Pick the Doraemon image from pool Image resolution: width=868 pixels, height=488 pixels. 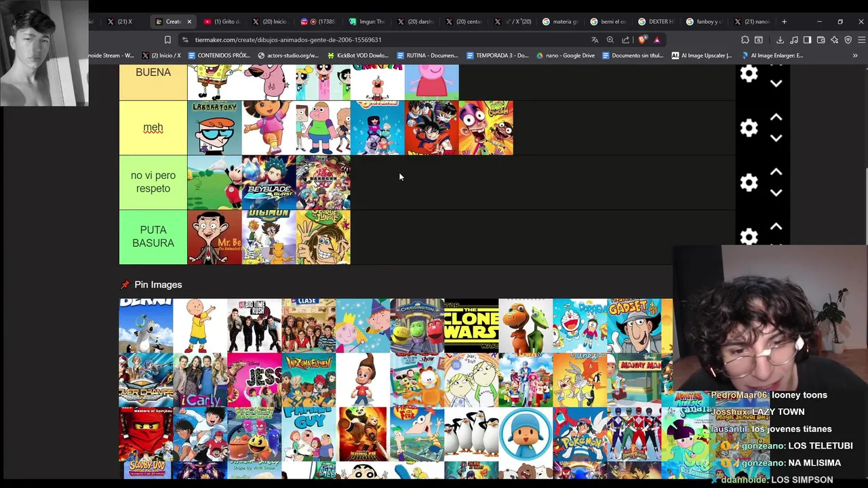click(x=580, y=325)
